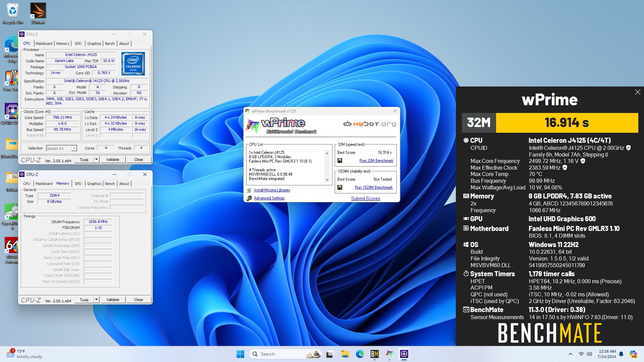
Task: Open SPD tab in upper CPU-Z
Action: 78,44
